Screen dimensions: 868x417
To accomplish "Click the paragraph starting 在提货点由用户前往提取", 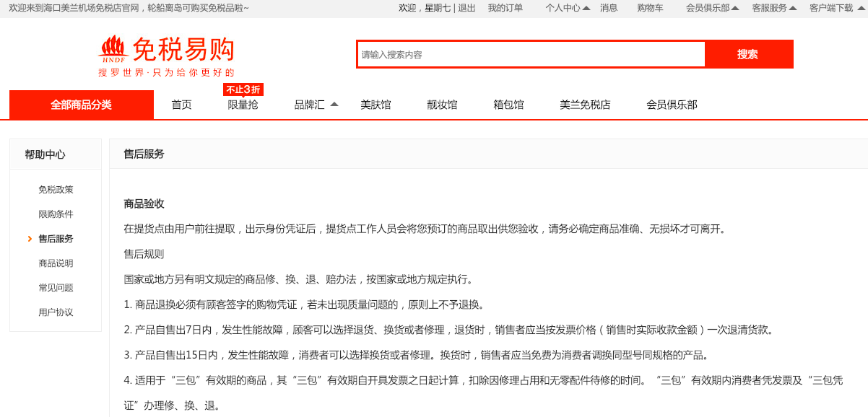I will (425, 229).
